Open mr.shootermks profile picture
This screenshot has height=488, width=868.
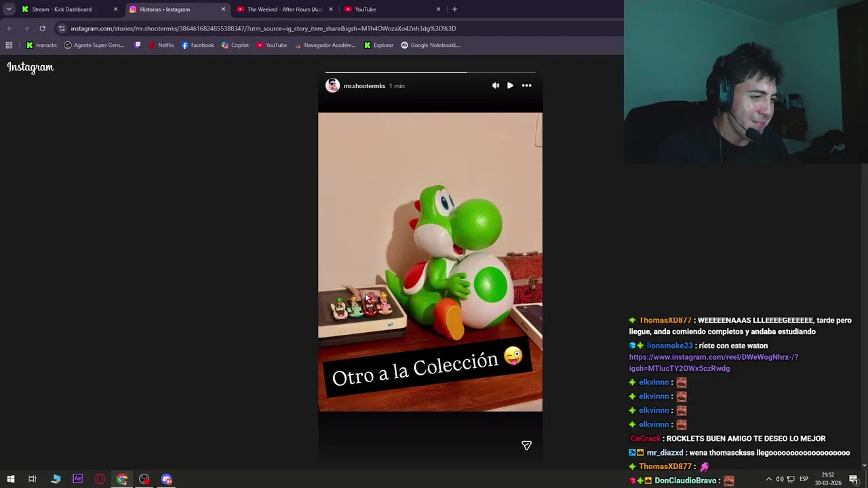(x=332, y=85)
